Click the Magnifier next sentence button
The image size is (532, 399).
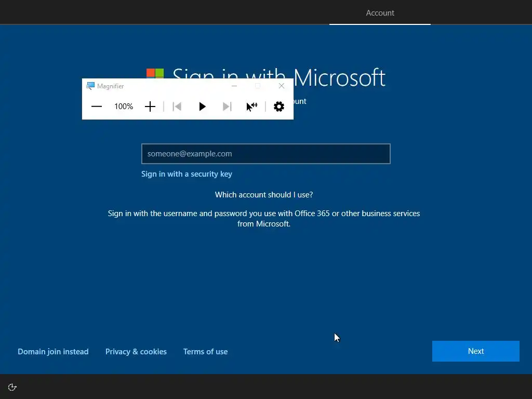click(227, 107)
